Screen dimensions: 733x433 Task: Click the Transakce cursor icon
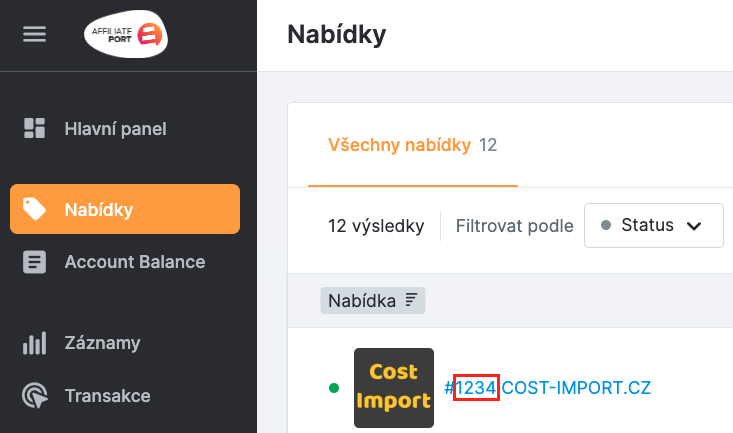(x=35, y=396)
